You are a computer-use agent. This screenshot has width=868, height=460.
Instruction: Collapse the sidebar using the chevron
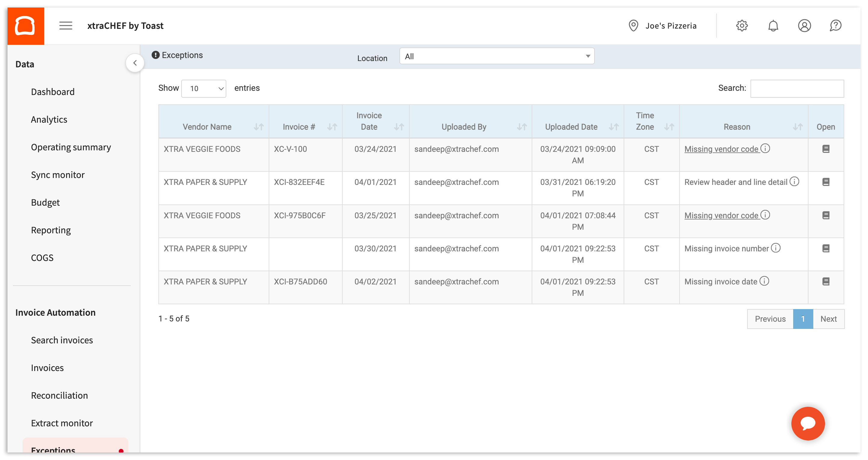(x=135, y=63)
